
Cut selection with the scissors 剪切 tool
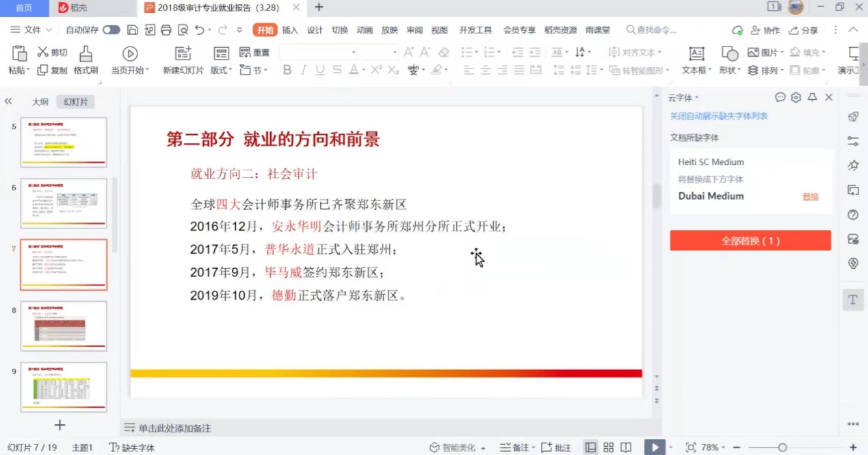point(52,52)
